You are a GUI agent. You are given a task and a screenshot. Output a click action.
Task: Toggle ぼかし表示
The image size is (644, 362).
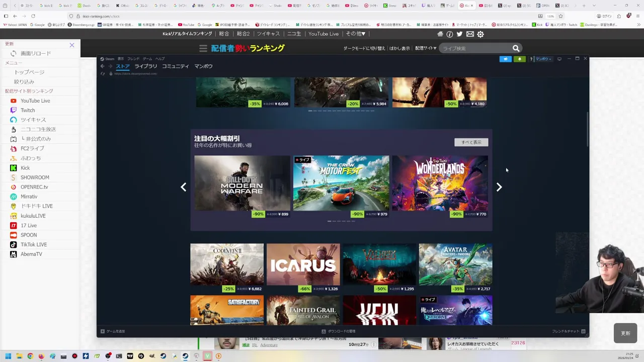tap(399, 48)
